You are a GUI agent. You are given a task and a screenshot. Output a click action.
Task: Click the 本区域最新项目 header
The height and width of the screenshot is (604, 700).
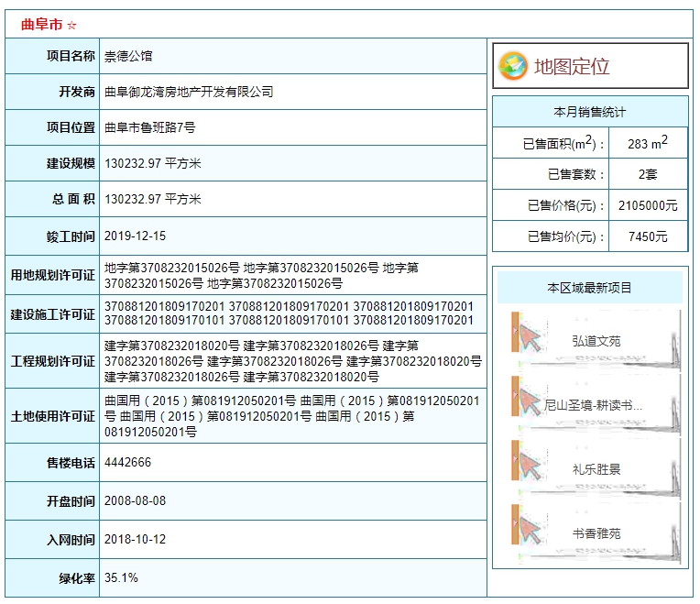point(590,288)
